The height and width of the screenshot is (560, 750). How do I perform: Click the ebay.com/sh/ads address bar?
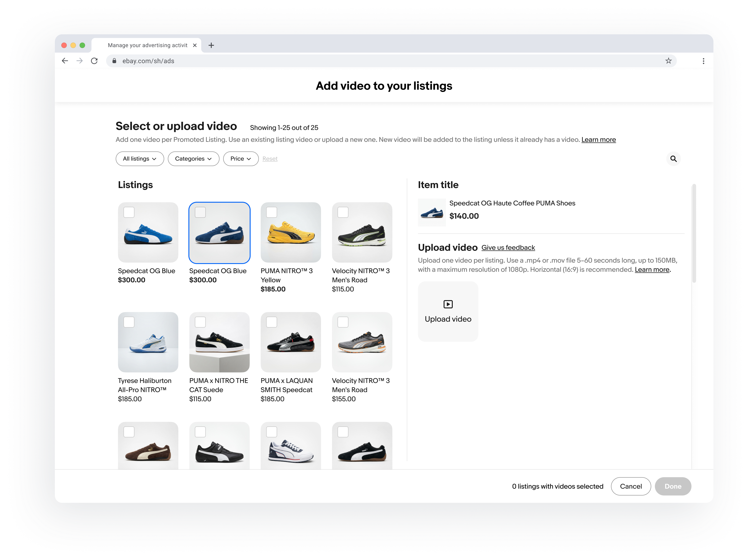(391, 61)
